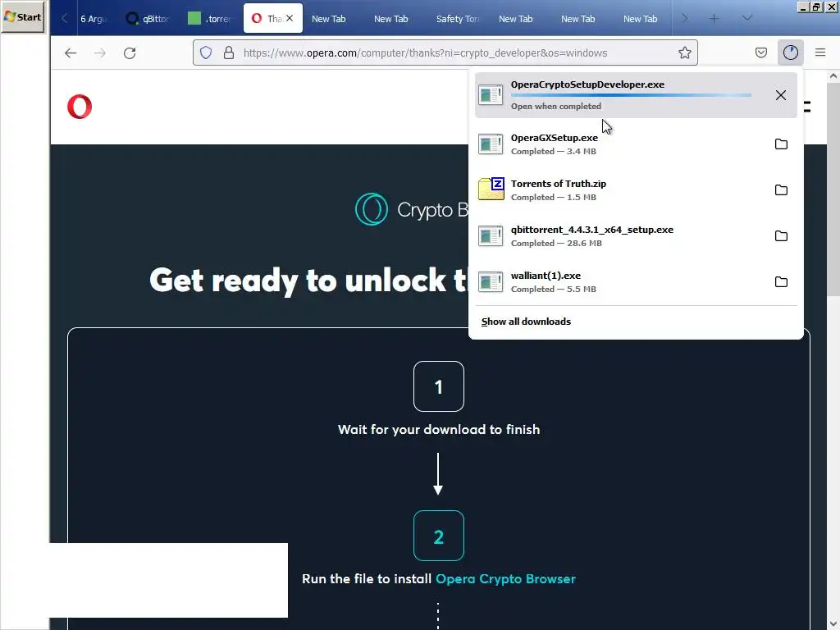Click Show all downloads
The image size is (840, 630).
tap(526, 322)
